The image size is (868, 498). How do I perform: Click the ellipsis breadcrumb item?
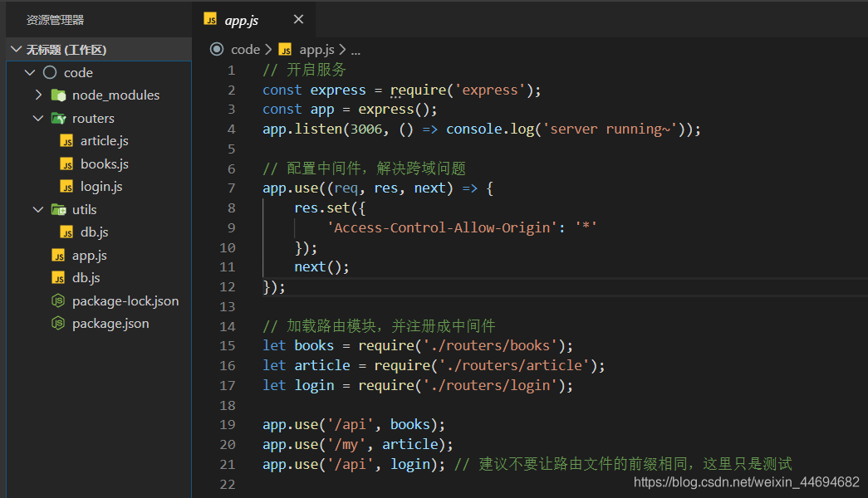[x=356, y=51]
